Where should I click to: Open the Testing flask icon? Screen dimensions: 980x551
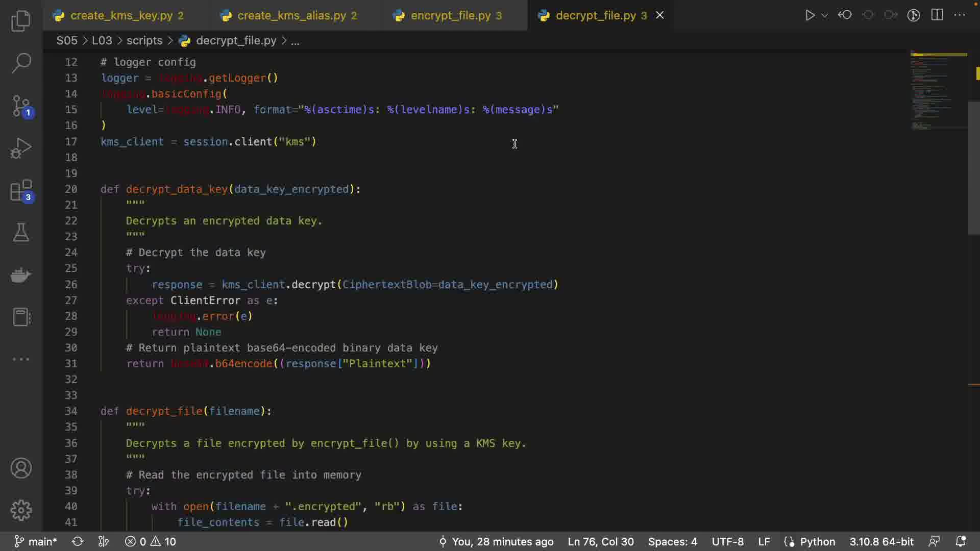[21, 233]
